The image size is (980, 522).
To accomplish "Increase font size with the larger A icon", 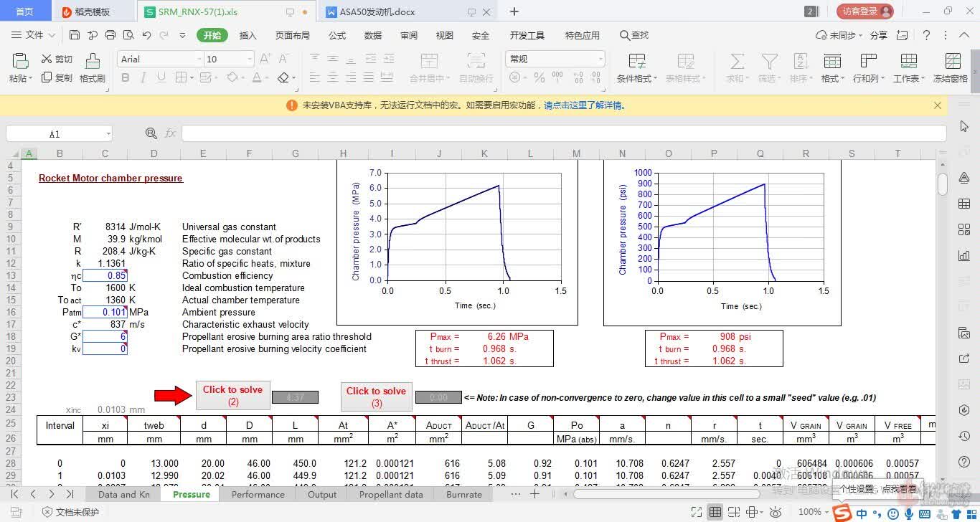I will (265, 59).
